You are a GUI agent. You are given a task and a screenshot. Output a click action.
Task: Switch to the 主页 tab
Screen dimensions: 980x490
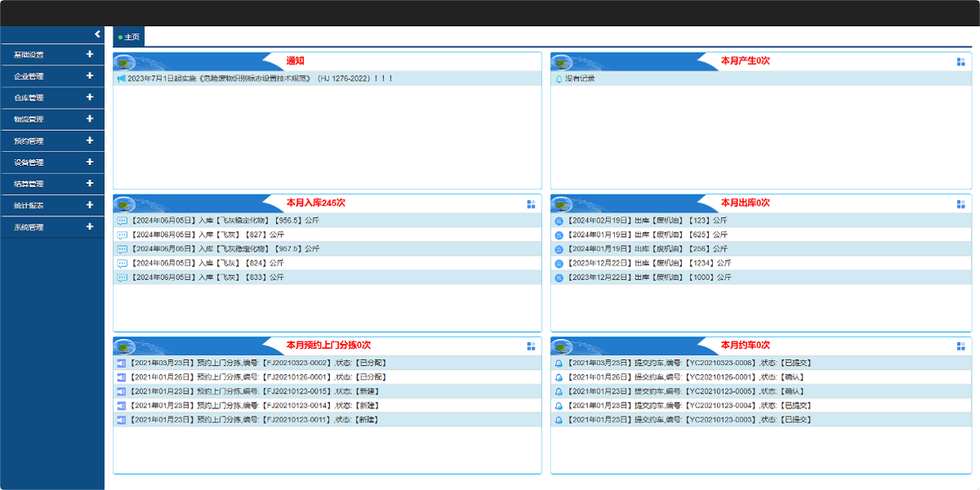129,38
